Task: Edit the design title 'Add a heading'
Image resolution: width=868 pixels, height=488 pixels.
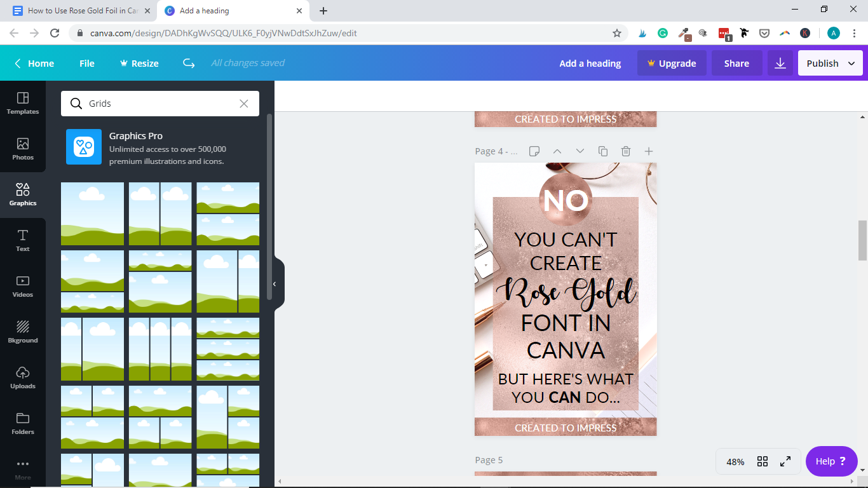Action: pyautogui.click(x=590, y=63)
